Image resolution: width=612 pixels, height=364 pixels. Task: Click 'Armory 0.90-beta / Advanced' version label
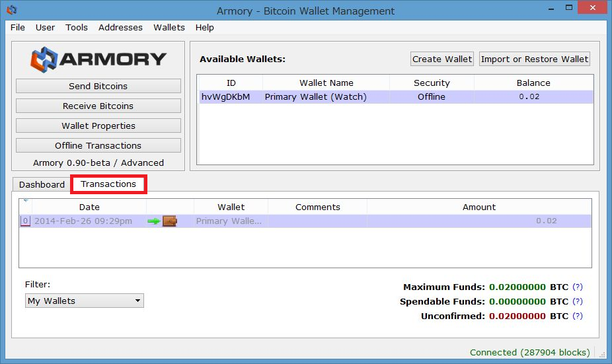pyautogui.click(x=98, y=163)
